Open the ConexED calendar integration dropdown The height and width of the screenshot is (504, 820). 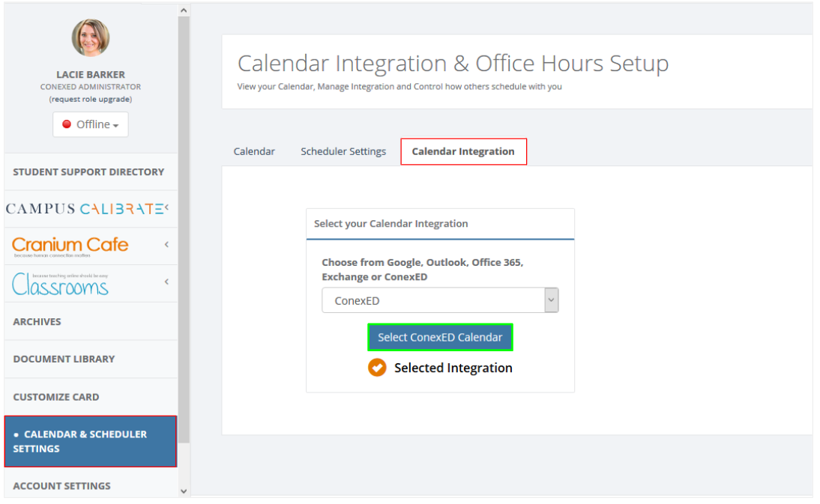pyautogui.click(x=440, y=300)
